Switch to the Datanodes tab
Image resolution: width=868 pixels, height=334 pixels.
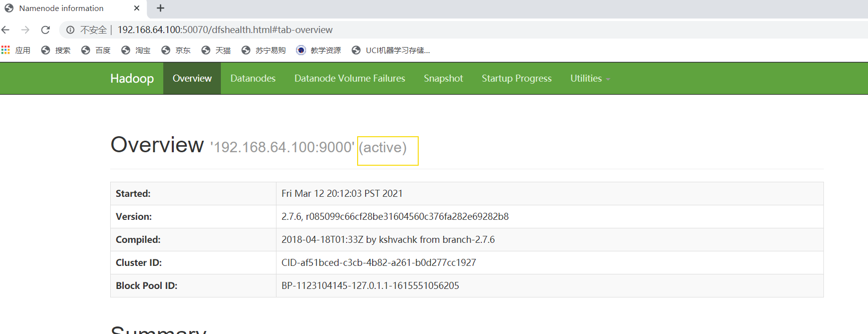pos(253,79)
